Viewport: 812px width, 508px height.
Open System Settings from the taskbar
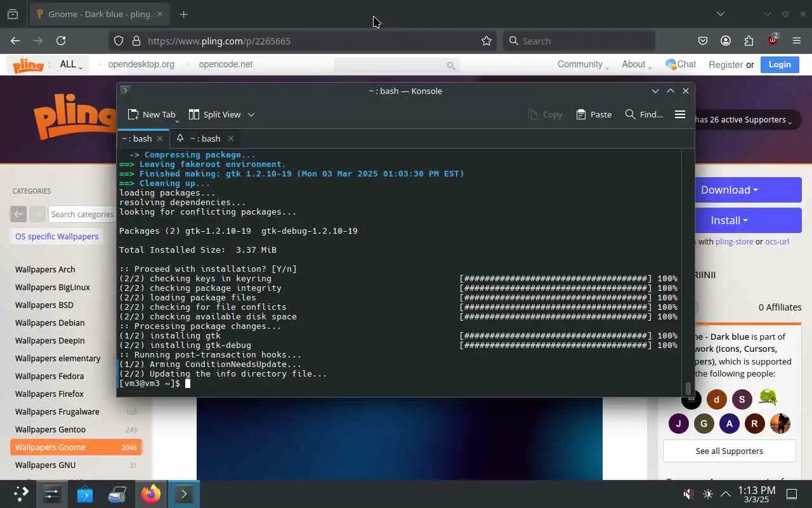pyautogui.click(x=51, y=493)
